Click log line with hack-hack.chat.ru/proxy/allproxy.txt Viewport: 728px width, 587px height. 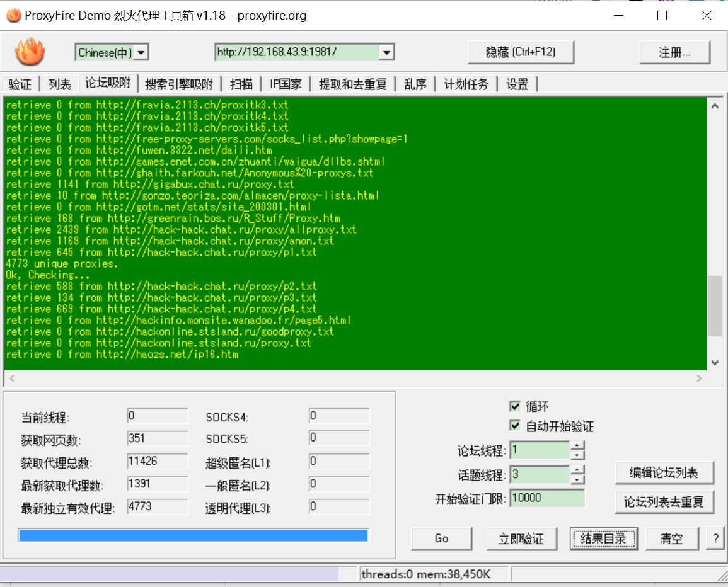pyautogui.click(x=181, y=230)
